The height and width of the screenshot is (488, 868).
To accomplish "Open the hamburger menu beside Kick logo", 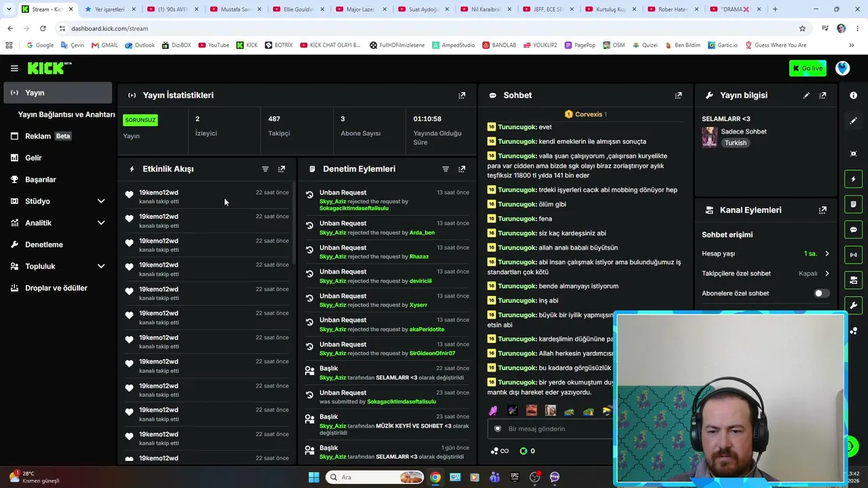I will tap(14, 68).
